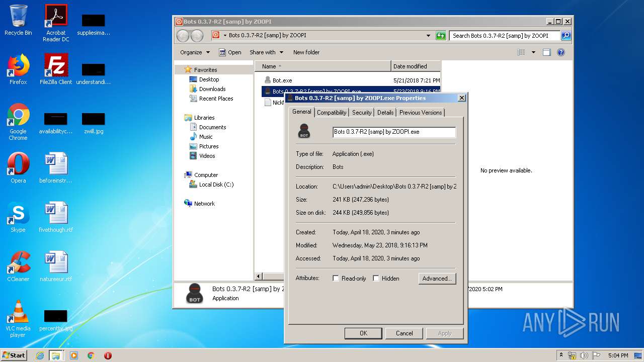Click the Search Bots folder field
The image size is (644, 362).
pyautogui.click(x=505, y=36)
